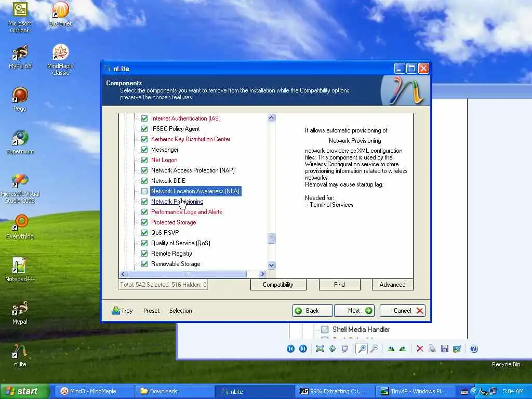Click the floppy save icon in Picture Viewer

[x=445, y=349]
